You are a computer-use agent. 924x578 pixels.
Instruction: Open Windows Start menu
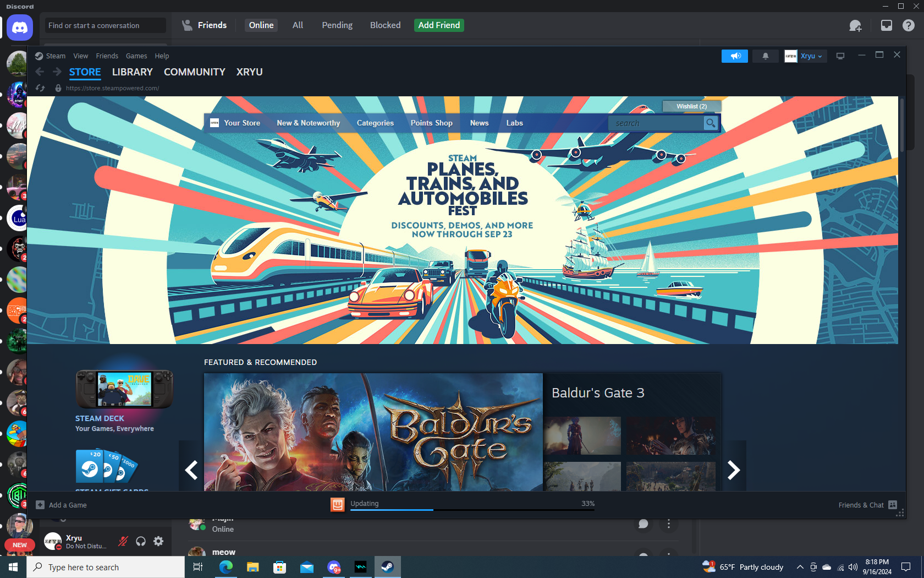13,567
